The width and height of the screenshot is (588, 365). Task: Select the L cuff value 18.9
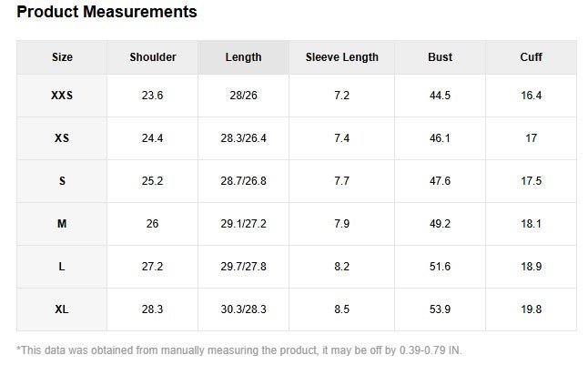[531, 267]
